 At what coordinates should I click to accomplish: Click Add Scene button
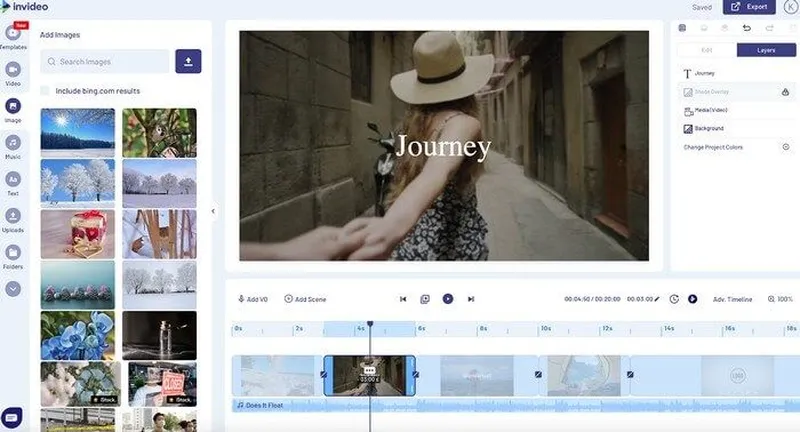point(305,299)
